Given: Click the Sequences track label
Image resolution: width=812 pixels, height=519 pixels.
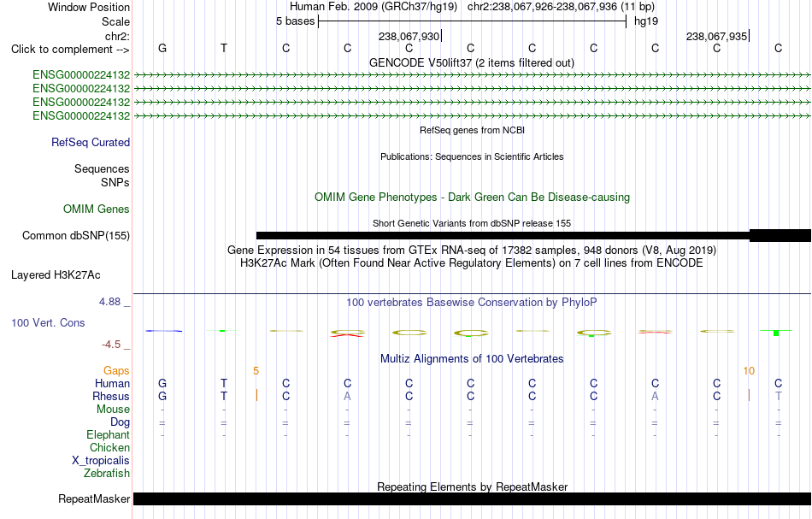Looking at the screenshot, I should click(x=102, y=168).
